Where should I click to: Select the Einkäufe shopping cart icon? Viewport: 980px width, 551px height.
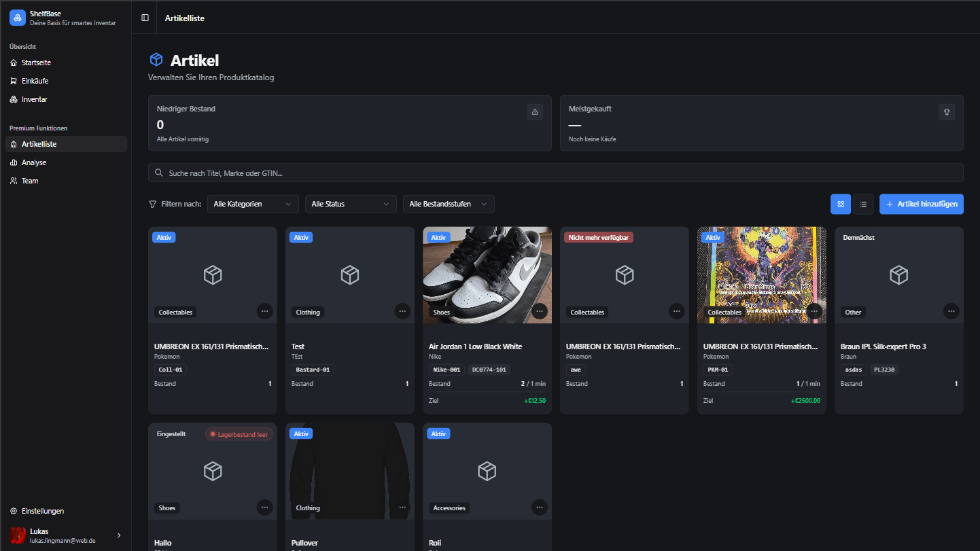coord(14,80)
